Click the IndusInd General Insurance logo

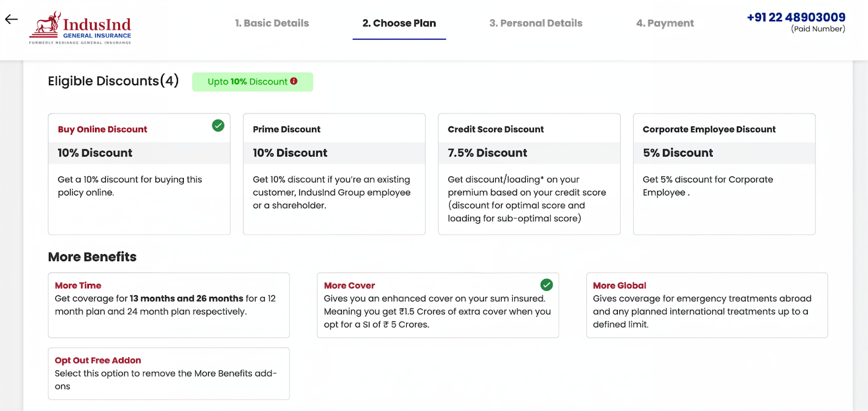tap(80, 28)
